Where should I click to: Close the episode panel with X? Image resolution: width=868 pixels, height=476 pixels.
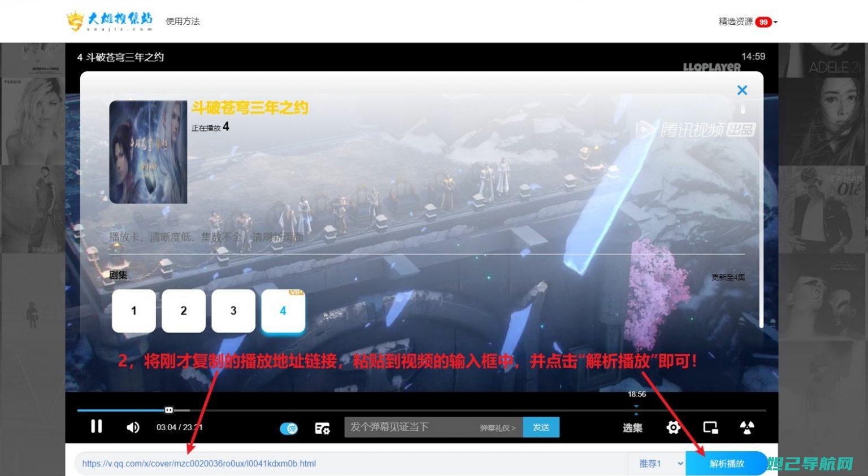[742, 90]
